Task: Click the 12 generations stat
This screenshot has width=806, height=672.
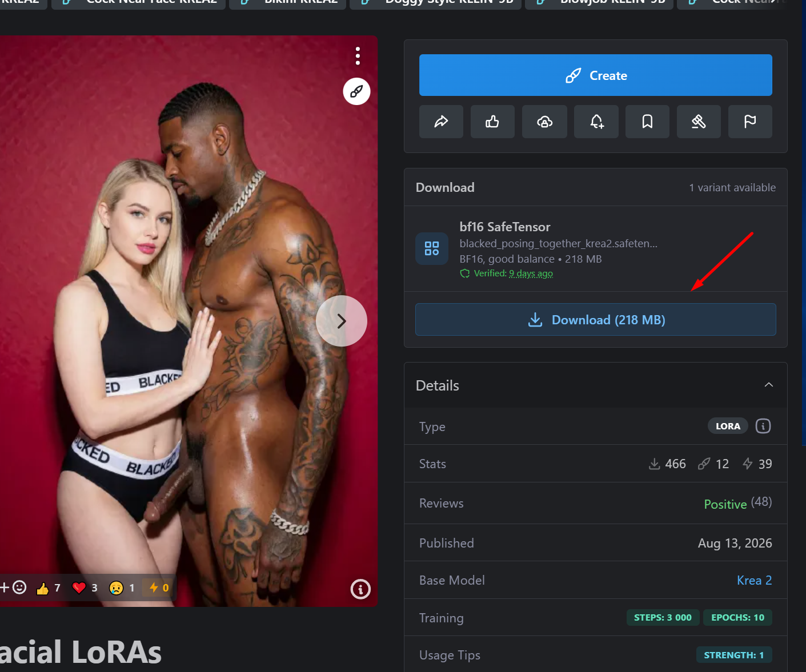Action: (713, 464)
